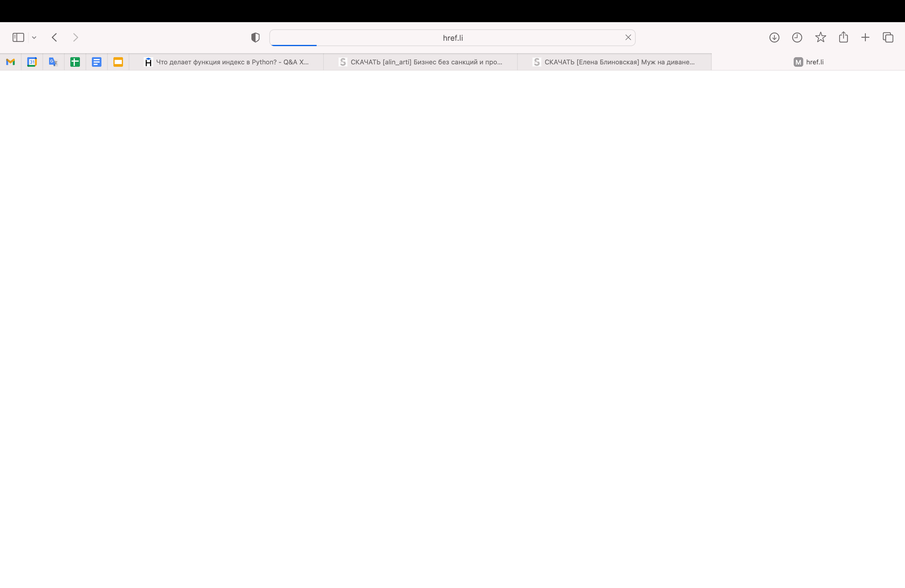Open the pinned Google Calendar tab
This screenshot has height=588, width=905.
tap(32, 62)
